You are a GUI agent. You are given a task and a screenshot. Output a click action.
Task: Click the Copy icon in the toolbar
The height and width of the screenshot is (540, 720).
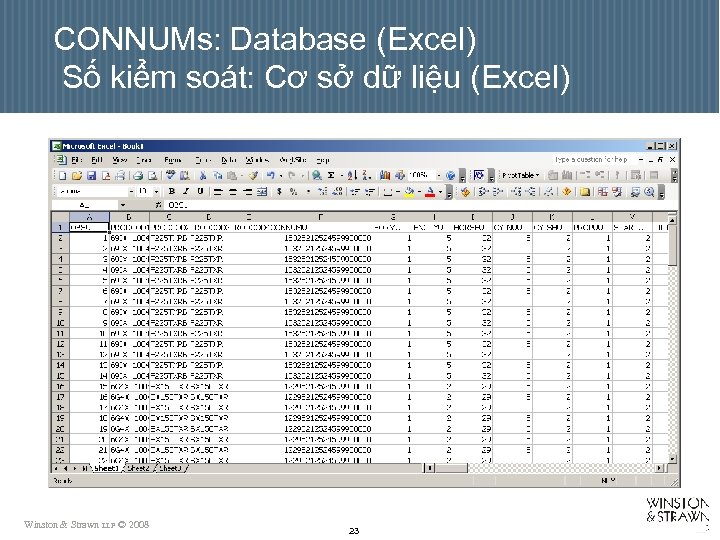point(218,175)
